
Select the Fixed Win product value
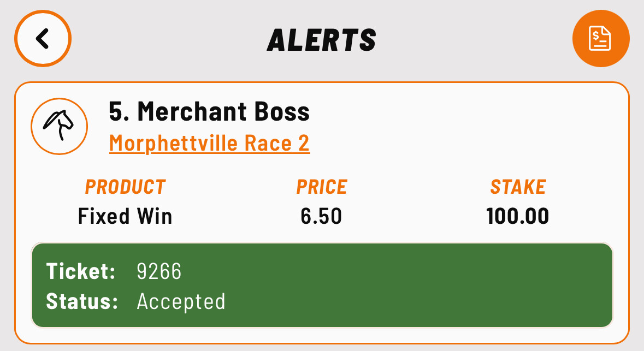pos(125,216)
